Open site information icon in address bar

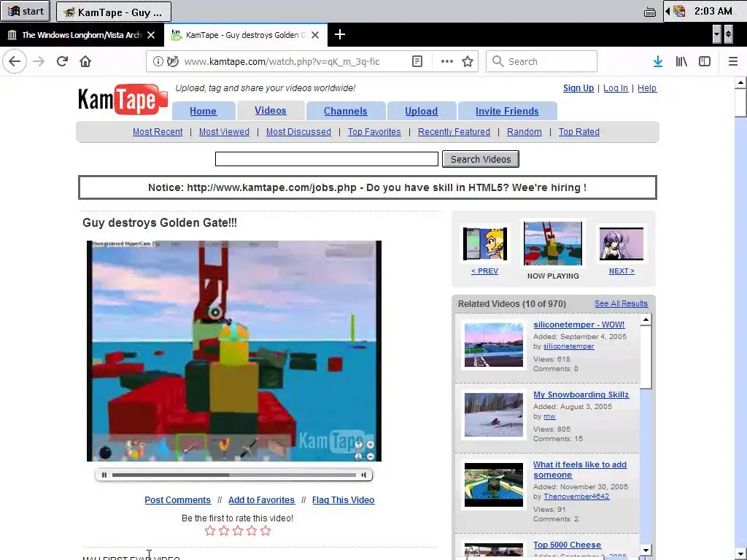pyautogui.click(x=158, y=61)
